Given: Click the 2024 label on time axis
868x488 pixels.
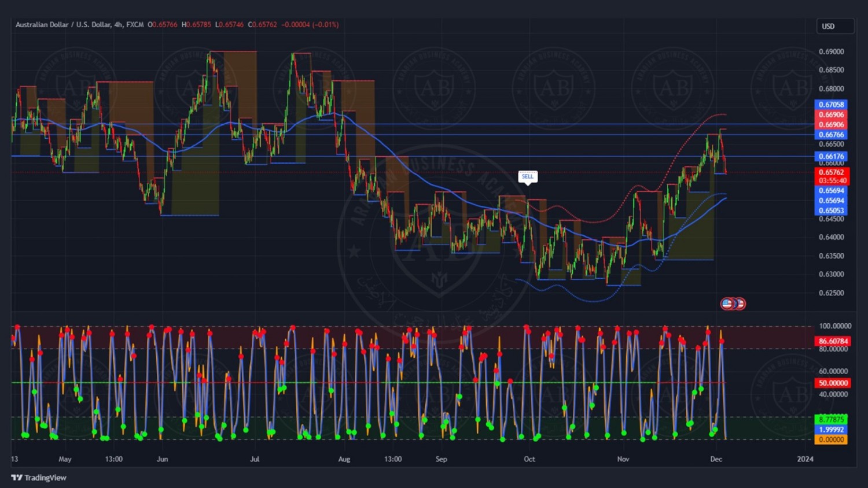Looking at the screenshot, I should pos(805,459).
